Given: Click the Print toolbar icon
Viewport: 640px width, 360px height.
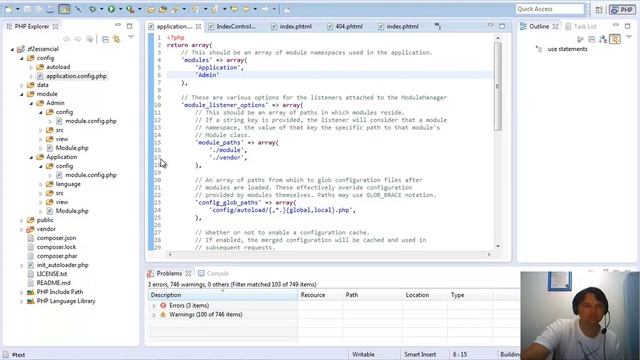Looking at the screenshot, I should 50,9.
